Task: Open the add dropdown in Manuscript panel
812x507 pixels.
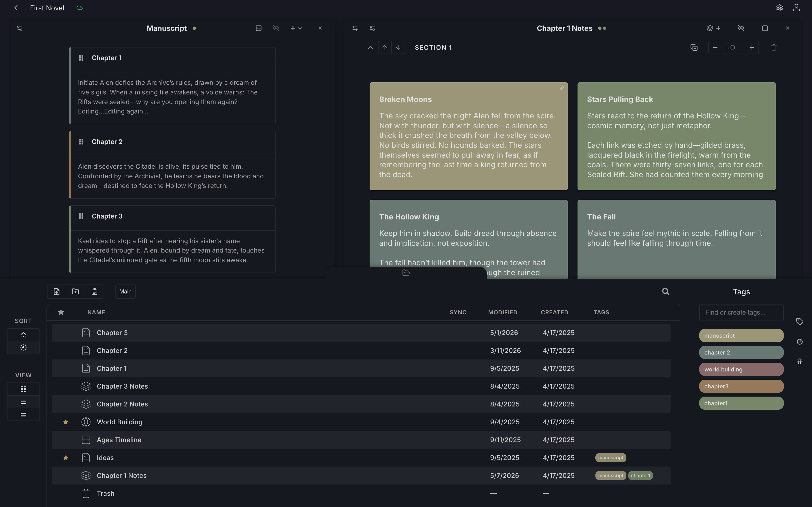Action: click(x=296, y=28)
